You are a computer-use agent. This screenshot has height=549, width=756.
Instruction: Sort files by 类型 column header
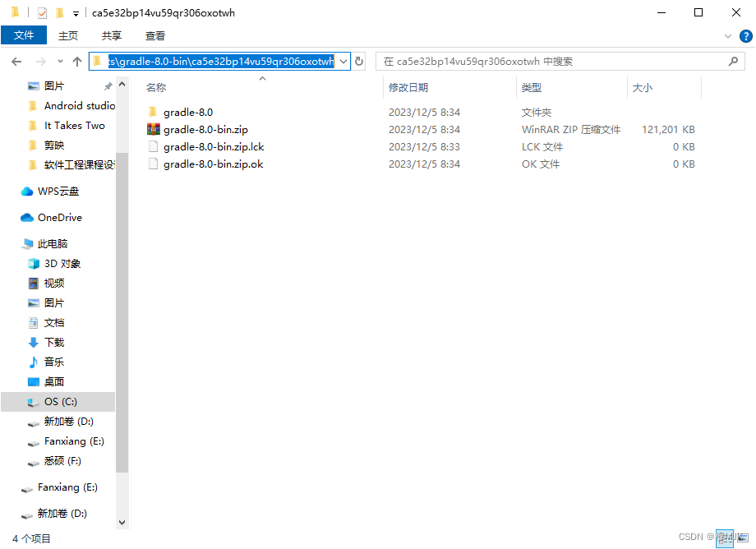pos(529,87)
